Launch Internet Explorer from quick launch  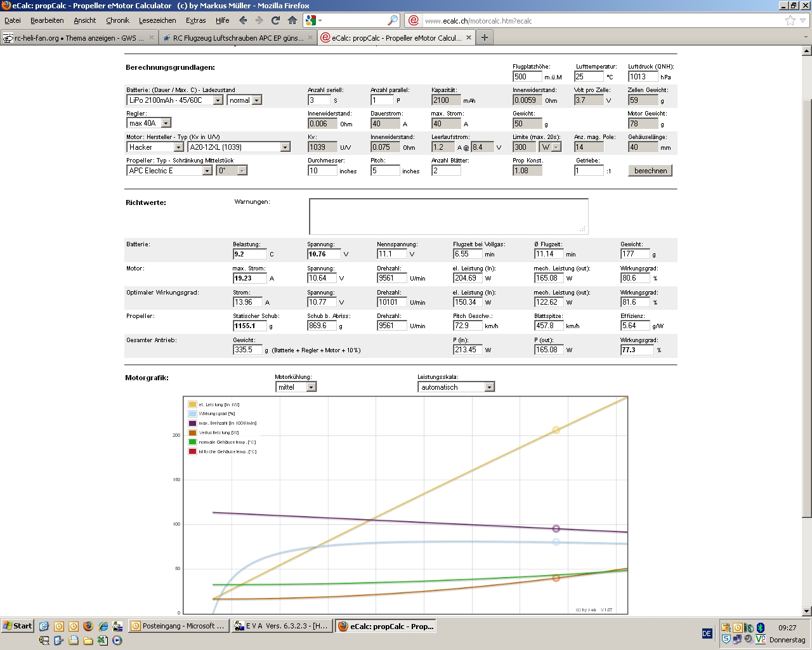(103, 626)
